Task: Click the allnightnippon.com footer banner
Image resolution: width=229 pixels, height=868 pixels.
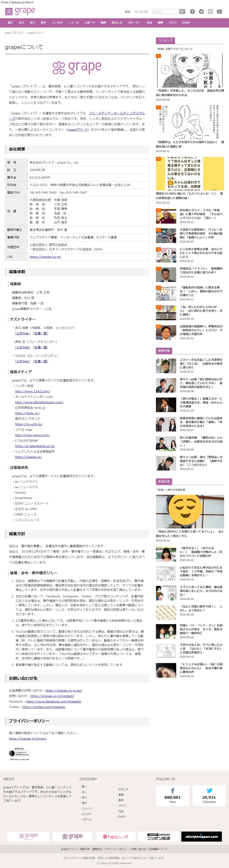Action: click(202, 836)
